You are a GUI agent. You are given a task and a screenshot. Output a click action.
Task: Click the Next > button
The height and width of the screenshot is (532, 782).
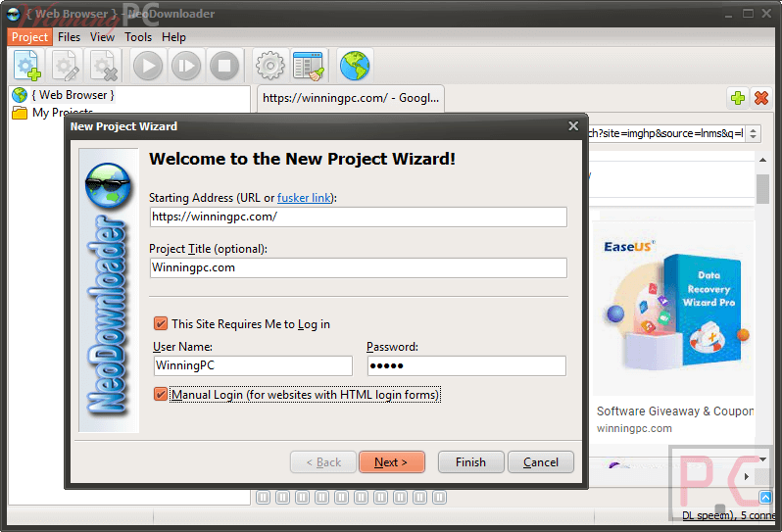tap(392, 462)
